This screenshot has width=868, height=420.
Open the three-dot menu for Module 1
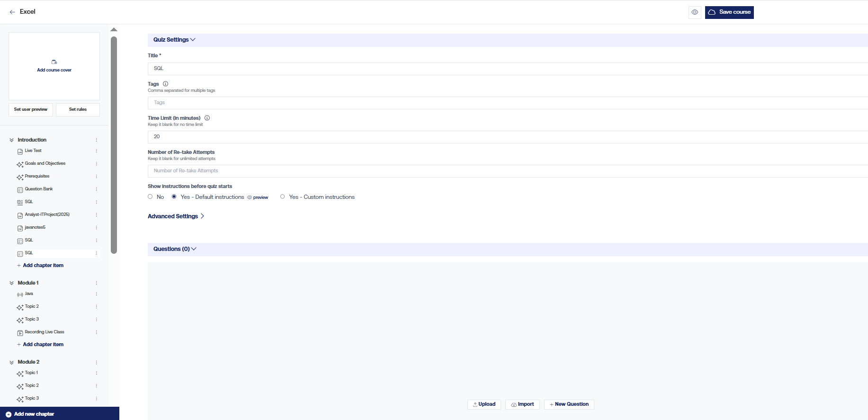(96, 283)
